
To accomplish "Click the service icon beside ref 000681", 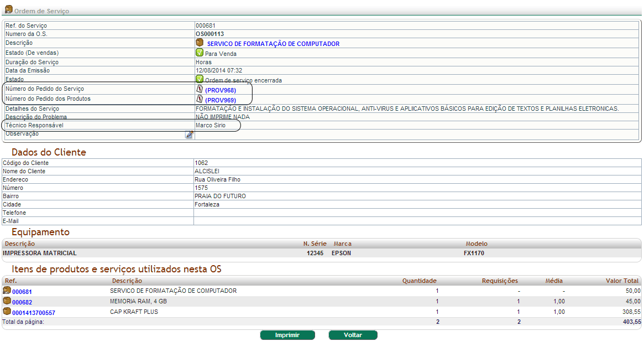I will coord(7,291).
